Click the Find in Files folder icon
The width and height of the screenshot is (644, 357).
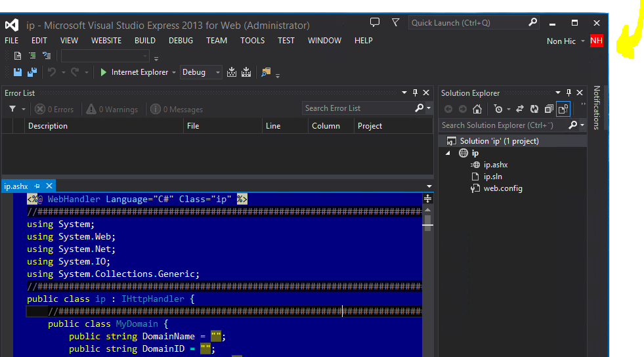pos(266,72)
